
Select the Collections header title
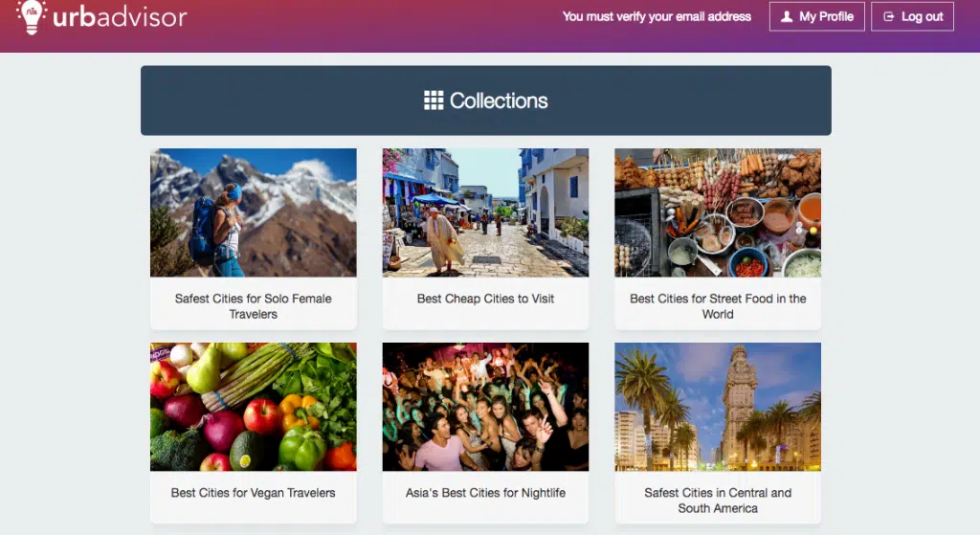coord(499,100)
